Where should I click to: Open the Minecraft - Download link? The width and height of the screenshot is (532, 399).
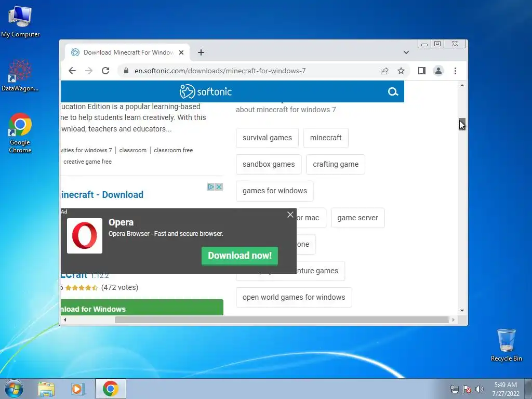point(102,195)
